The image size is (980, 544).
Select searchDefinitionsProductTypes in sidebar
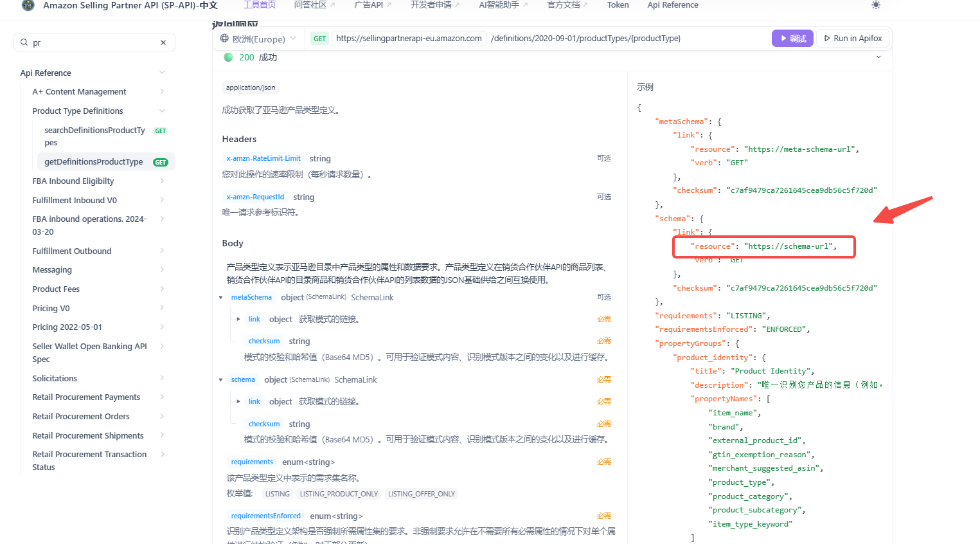tap(94, 136)
